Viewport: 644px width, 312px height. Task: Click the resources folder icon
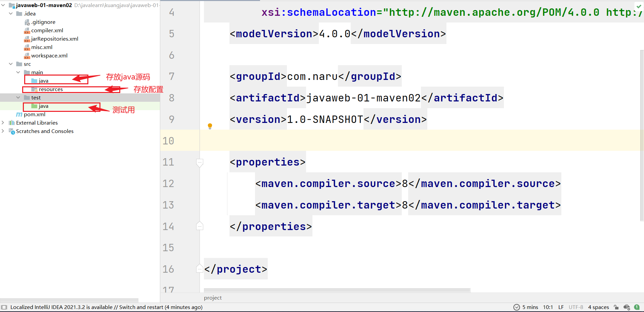(34, 89)
